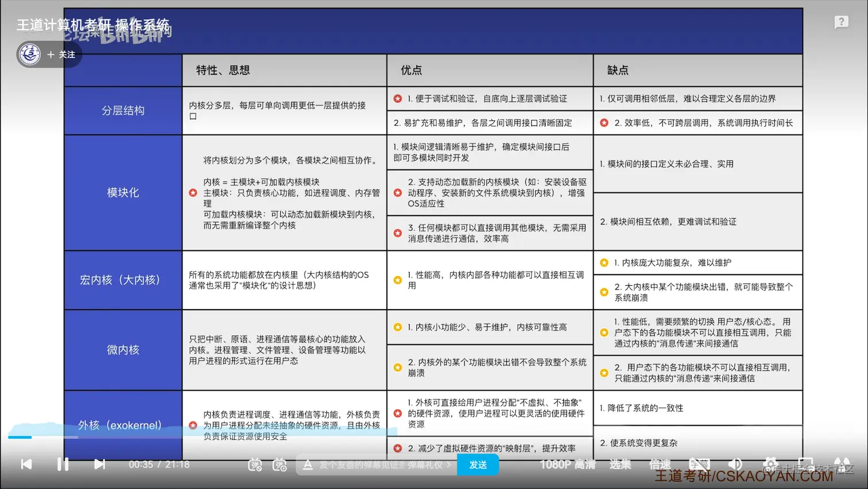The width and height of the screenshot is (868, 489).
Task: Send the danmaku with 发送 button
Action: coord(478,464)
